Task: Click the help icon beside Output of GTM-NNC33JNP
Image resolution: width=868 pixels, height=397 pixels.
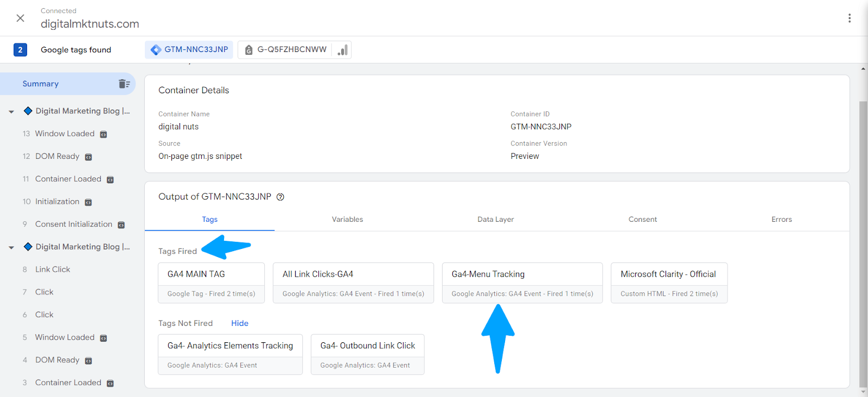Action: tap(280, 197)
